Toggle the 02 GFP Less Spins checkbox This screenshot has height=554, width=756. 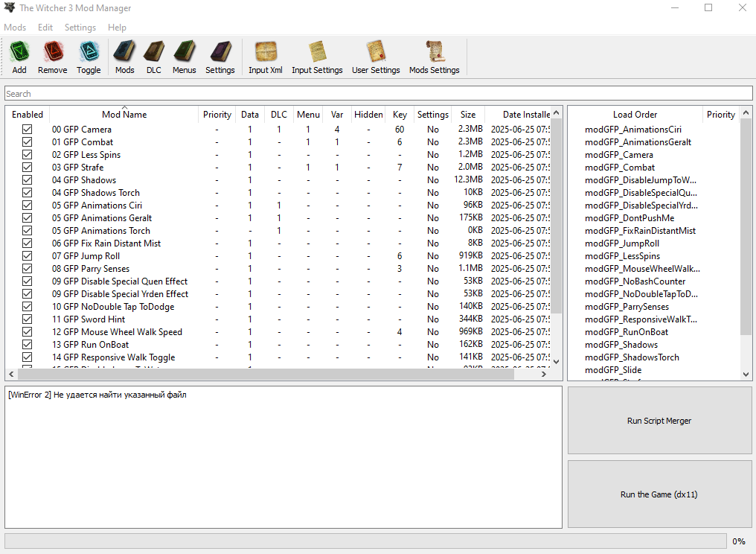click(x=27, y=154)
